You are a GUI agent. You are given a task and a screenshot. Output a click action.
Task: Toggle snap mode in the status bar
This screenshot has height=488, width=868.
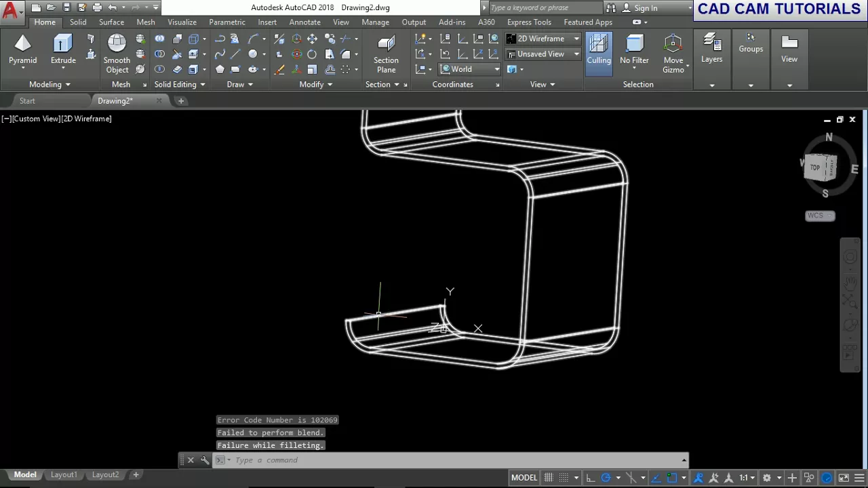564,478
